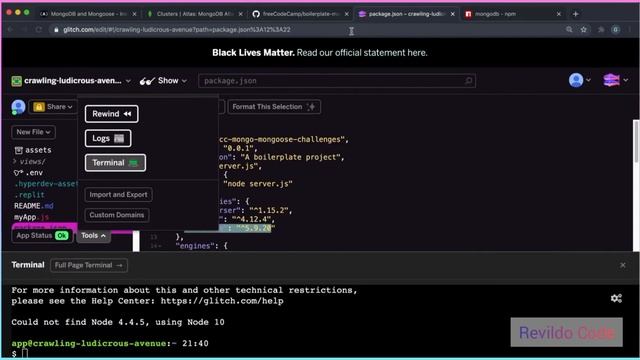The height and width of the screenshot is (360, 640).
Task: Select Custom Domains option
Action: 117,215
